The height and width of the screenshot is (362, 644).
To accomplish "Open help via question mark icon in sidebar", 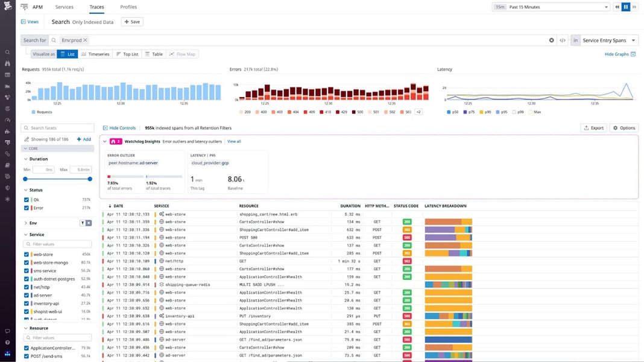I will (7, 341).
